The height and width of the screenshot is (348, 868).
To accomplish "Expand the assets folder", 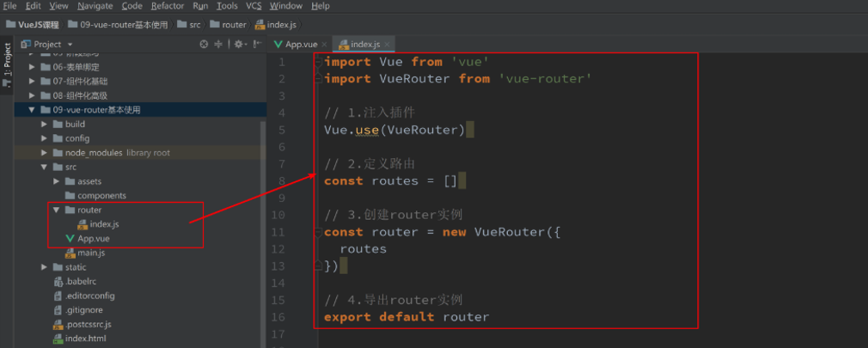I will click(x=56, y=181).
